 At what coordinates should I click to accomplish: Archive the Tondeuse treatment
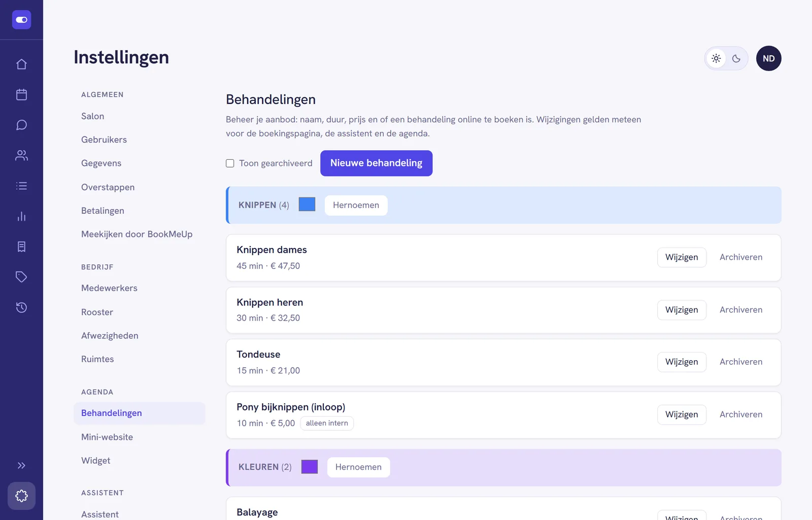(x=741, y=362)
